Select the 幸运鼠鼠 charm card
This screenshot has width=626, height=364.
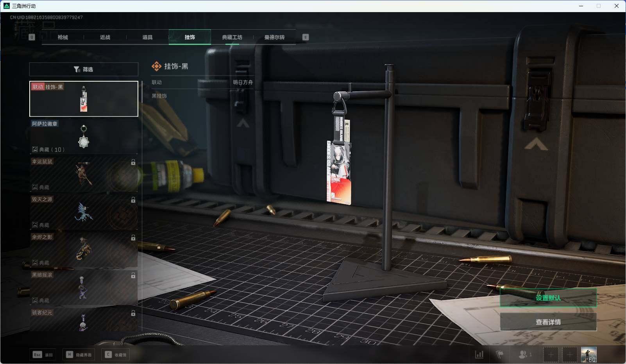click(x=84, y=174)
